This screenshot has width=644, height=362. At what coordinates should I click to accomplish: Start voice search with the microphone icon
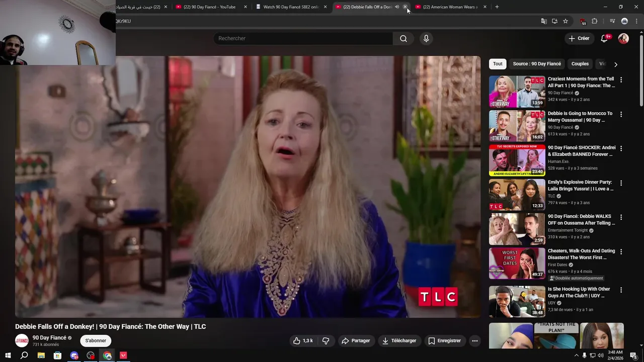pos(426,38)
